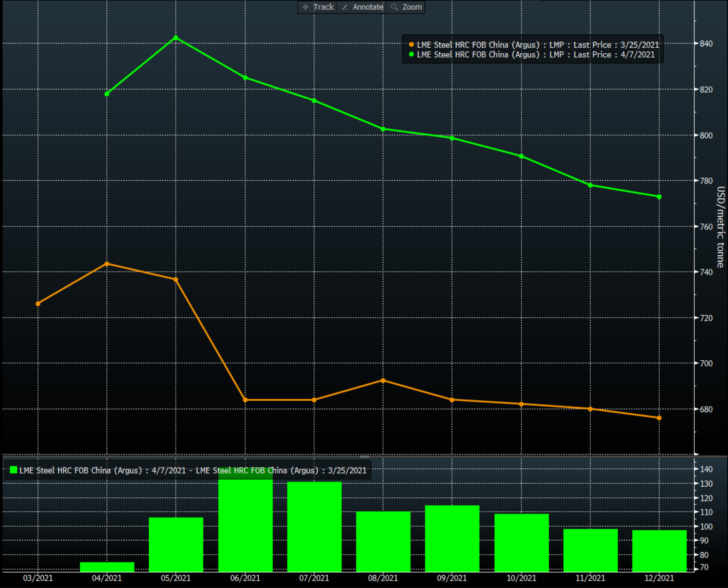Select the 09/2021 spread bar
Image resolution: width=728 pixels, height=588 pixels.
tap(452, 538)
